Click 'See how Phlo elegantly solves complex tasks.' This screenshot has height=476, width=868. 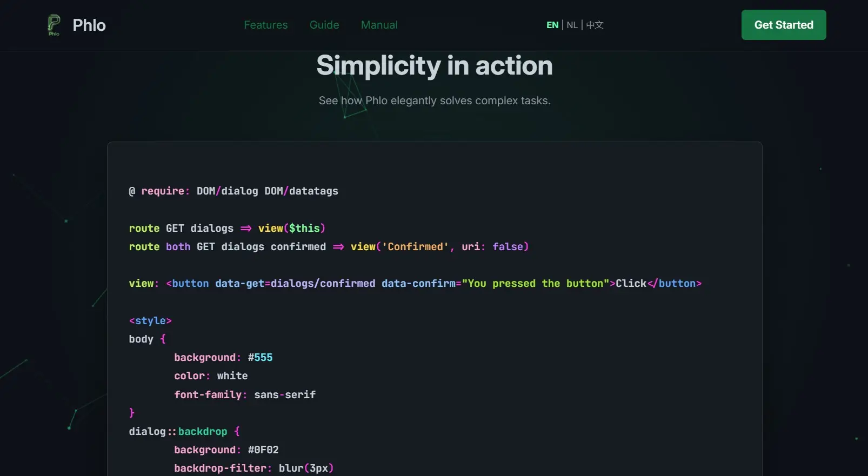pyautogui.click(x=435, y=100)
